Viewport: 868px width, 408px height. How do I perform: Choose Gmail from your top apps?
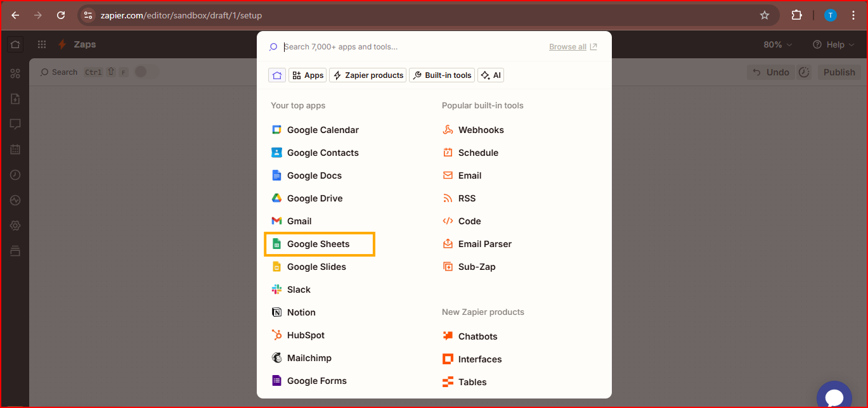point(292,221)
